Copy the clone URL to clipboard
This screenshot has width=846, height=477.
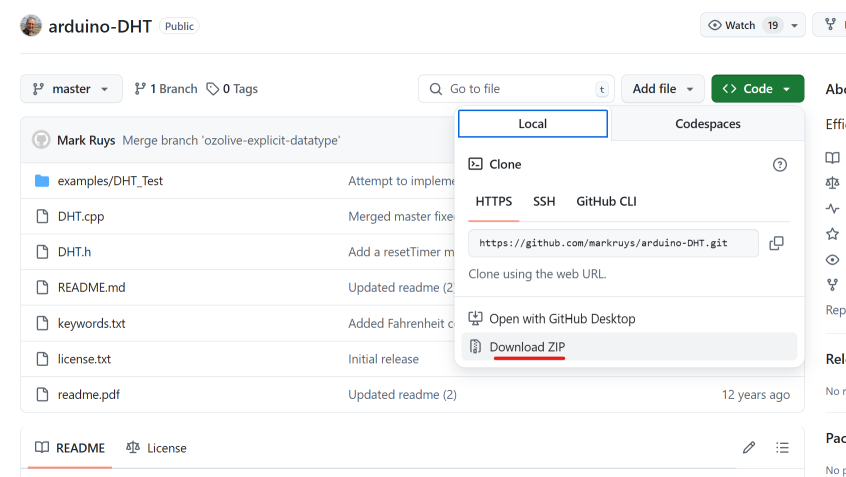point(776,243)
